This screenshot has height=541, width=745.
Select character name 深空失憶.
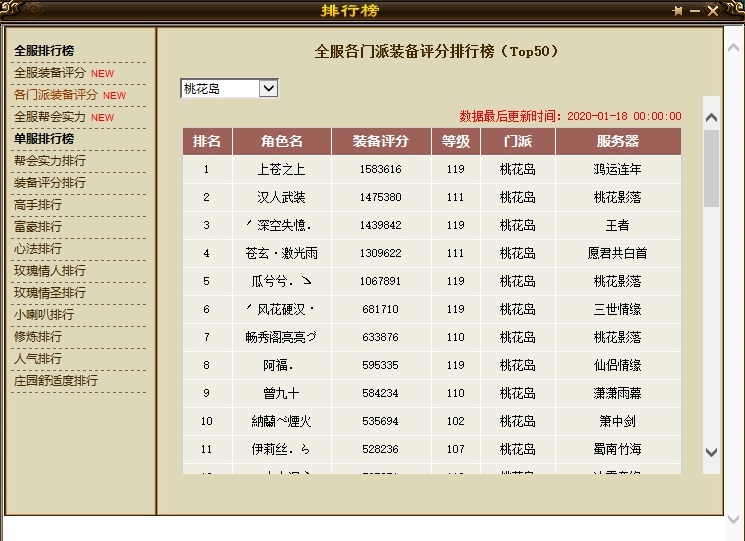[279, 225]
